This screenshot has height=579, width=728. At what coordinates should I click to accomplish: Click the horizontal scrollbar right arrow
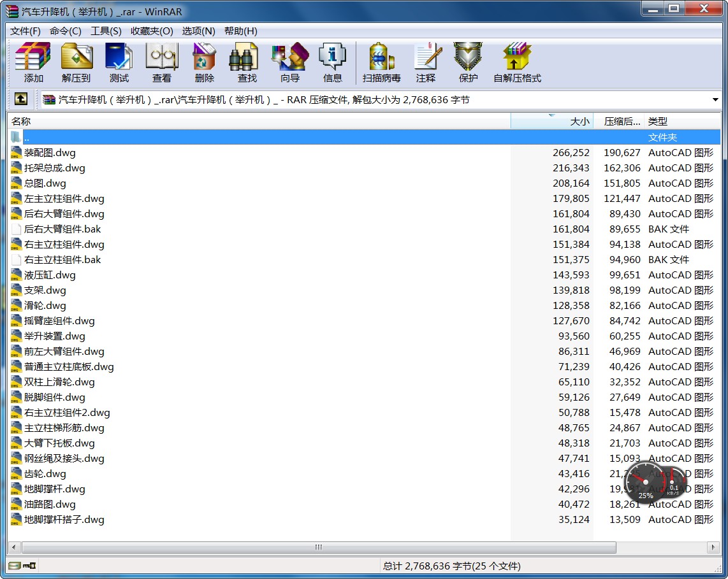coord(713,547)
